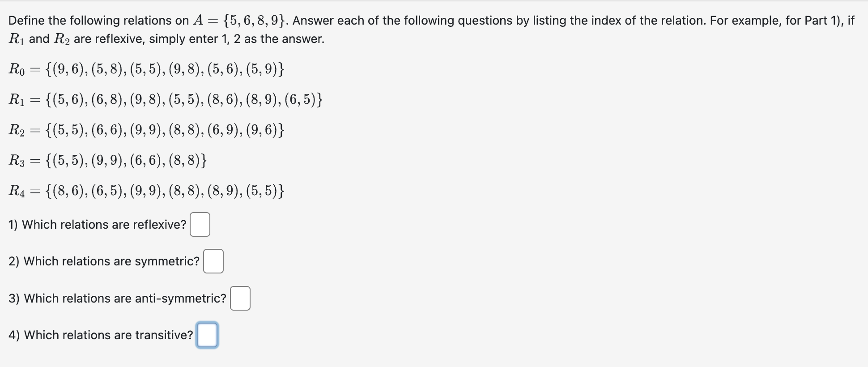Click the transitive answer input box

207,335
